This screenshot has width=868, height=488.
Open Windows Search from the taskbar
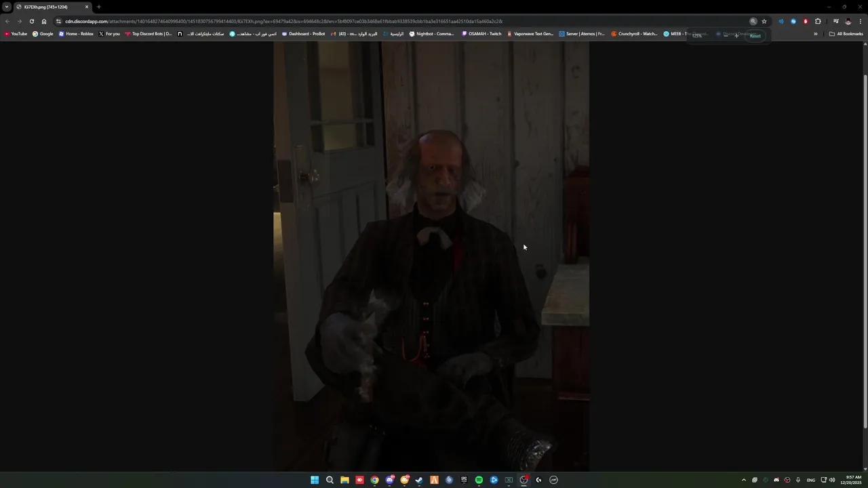point(330,480)
